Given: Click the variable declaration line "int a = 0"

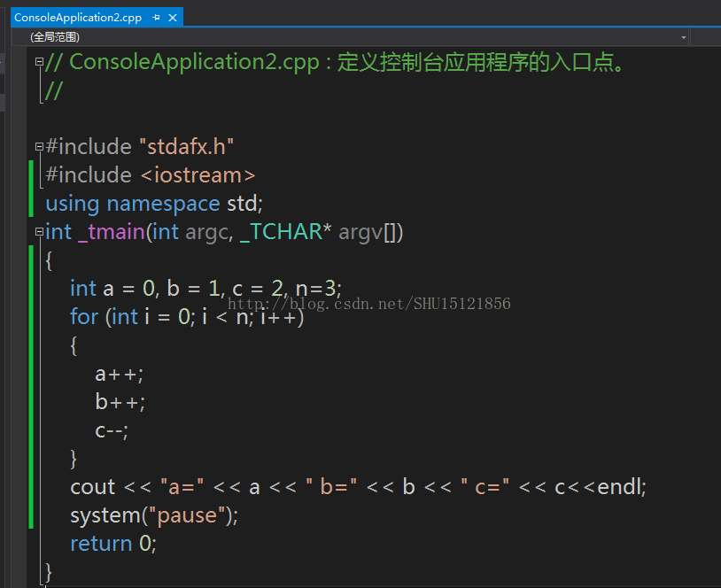Looking at the screenshot, I should [205, 289].
